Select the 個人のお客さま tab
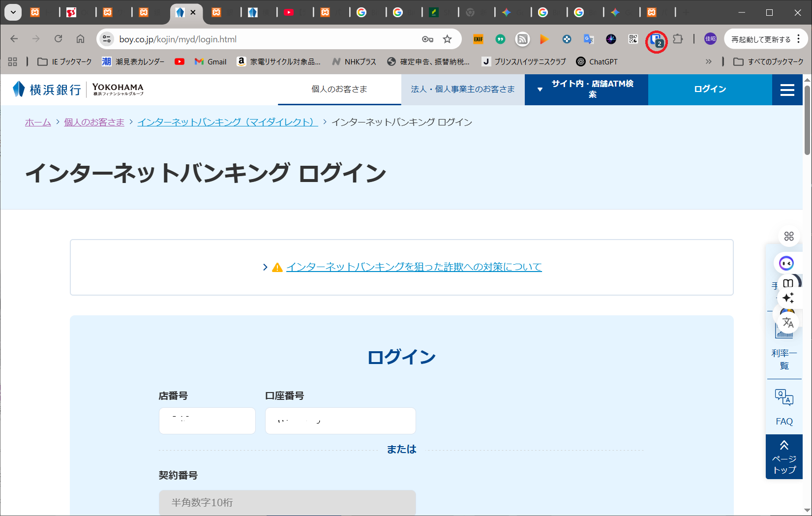812x516 pixels. click(339, 90)
